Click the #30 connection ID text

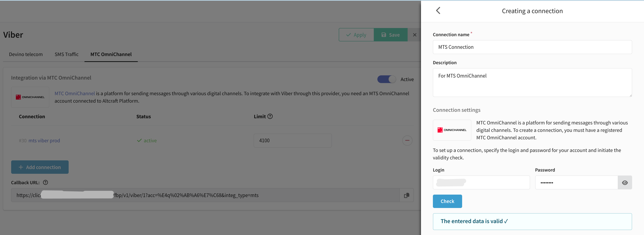tap(23, 141)
